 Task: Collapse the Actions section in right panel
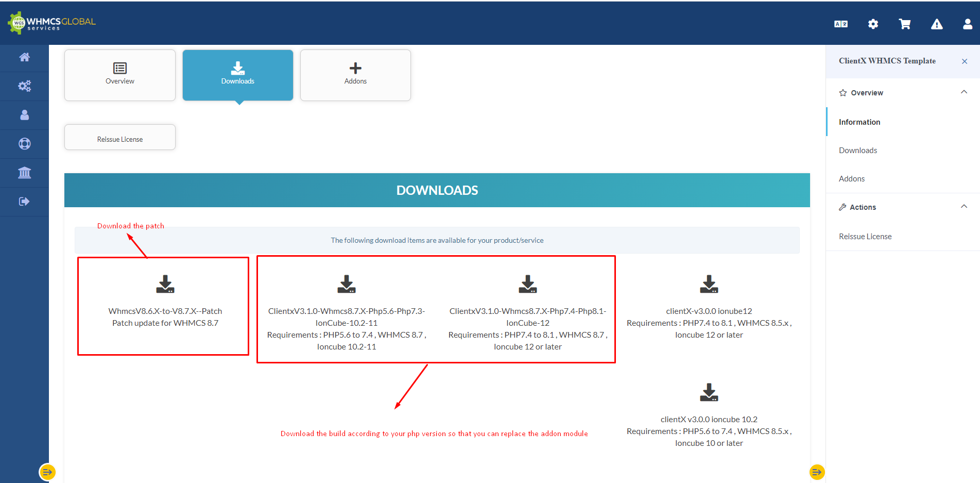tap(964, 207)
